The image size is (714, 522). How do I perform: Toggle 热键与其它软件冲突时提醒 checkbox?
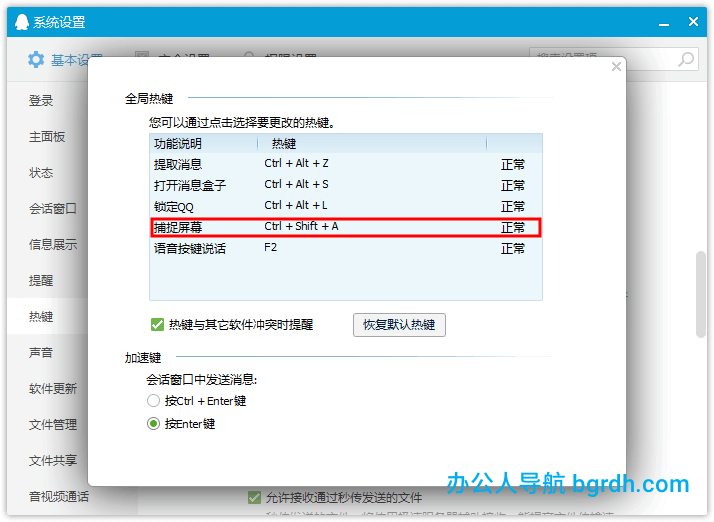(157, 325)
